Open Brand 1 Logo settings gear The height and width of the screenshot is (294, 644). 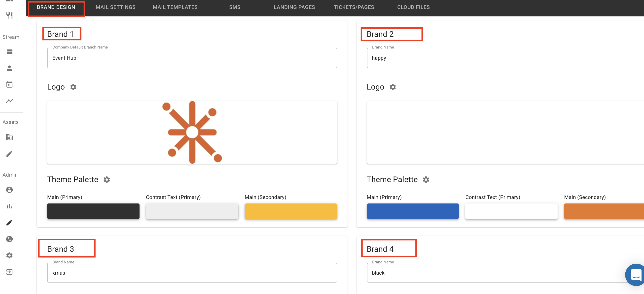coord(73,87)
